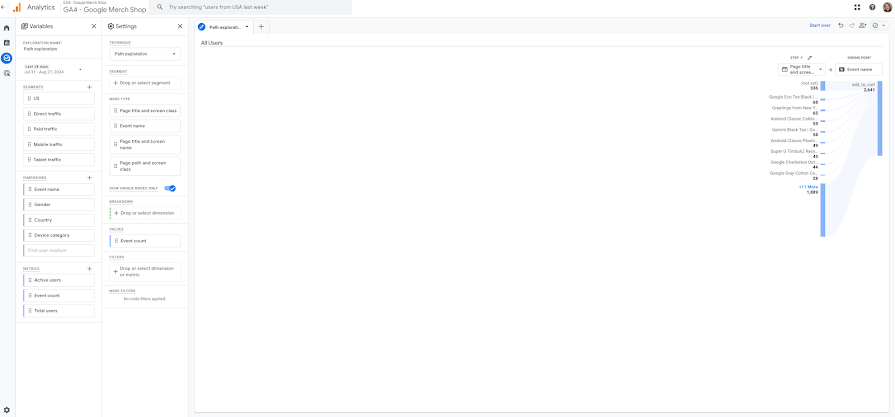
Task: Open Step -1 node type dropdown
Action: pos(802,70)
